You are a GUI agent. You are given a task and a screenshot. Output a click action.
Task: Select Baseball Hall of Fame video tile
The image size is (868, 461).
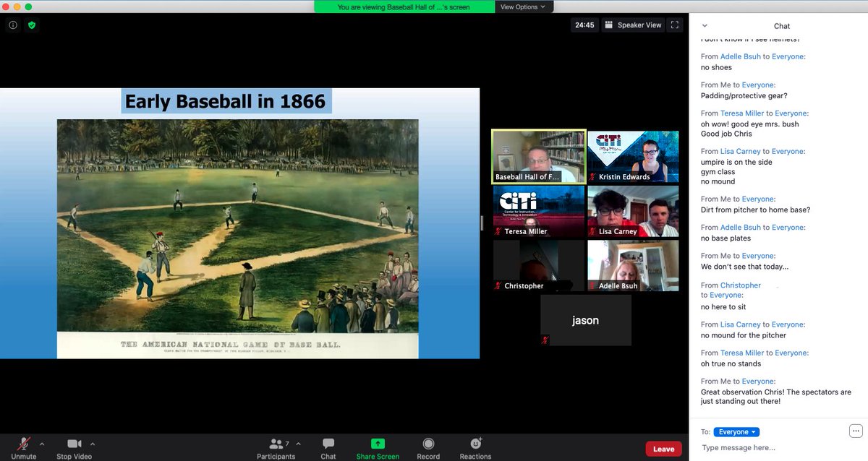[x=538, y=156]
